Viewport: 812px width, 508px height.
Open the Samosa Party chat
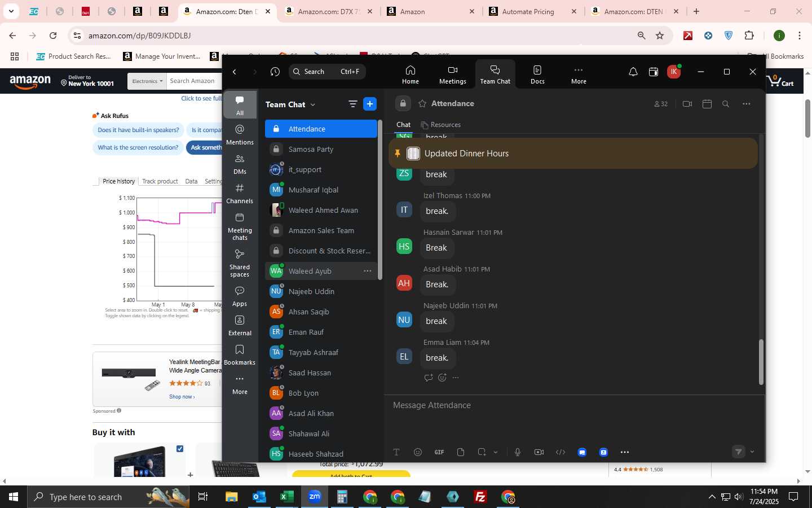(x=321, y=149)
